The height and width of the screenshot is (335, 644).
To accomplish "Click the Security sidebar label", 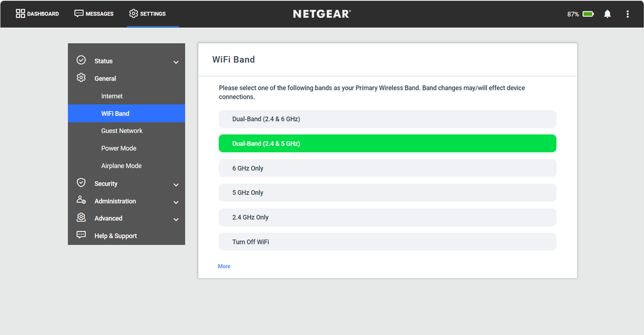I will pos(106,184).
